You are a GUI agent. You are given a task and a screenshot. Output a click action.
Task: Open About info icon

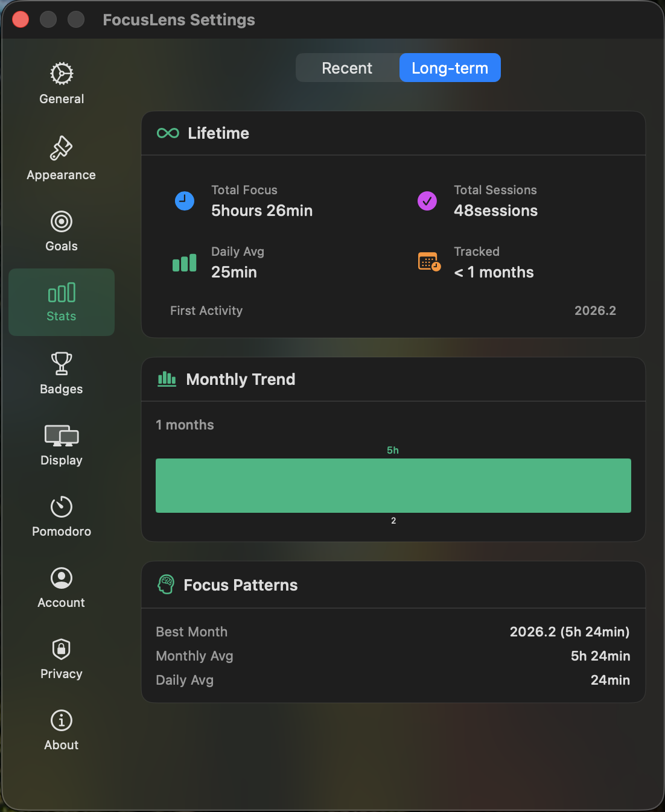(62, 720)
